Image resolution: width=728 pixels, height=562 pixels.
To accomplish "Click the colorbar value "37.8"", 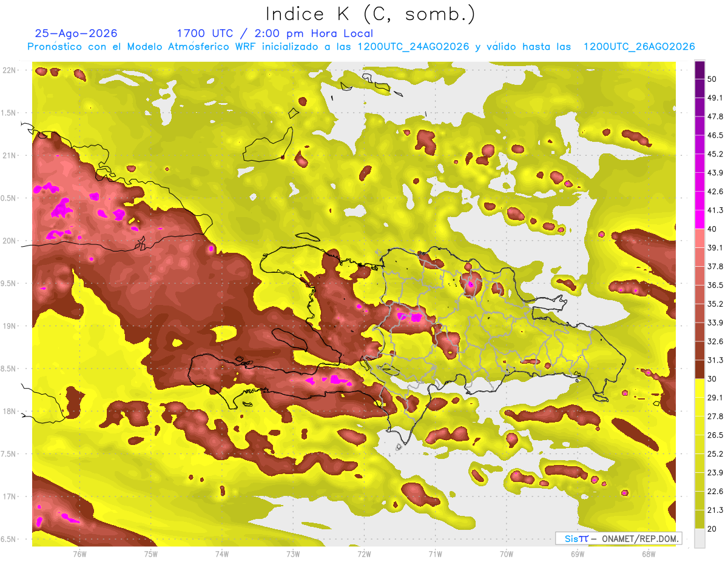I will tap(715, 267).
